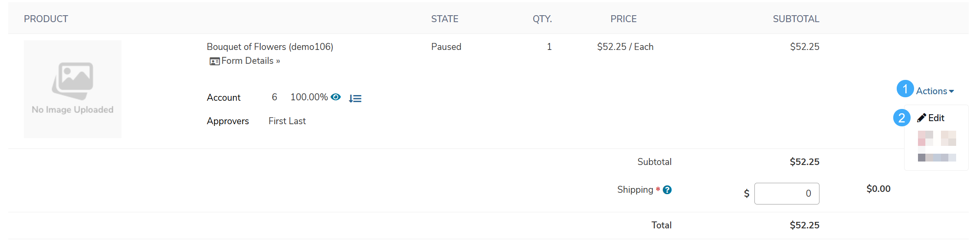Click into the Shipping amount field

787,194
